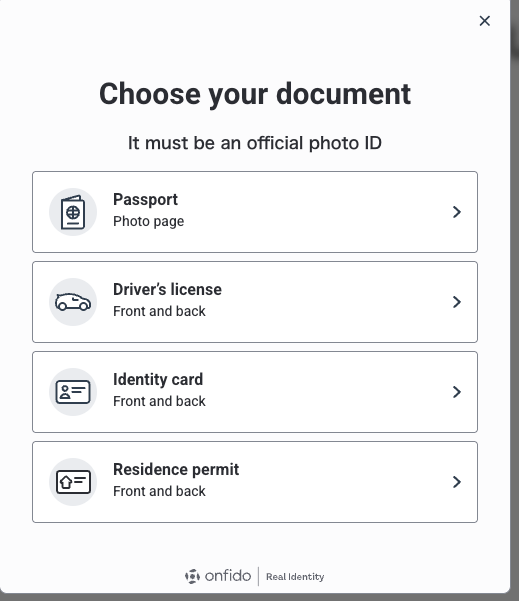Click "Front and back" under Identity card

[159, 401]
